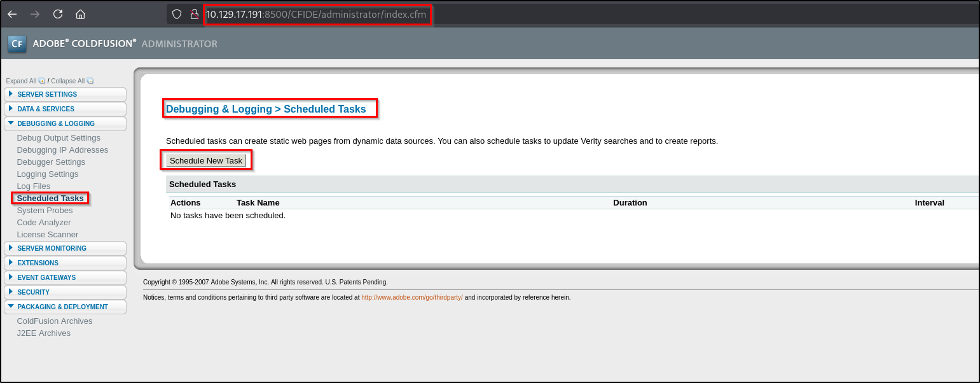
Task: Collapse the DEBUGGING & LOGGING section
Action: click(x=56, y=123)
